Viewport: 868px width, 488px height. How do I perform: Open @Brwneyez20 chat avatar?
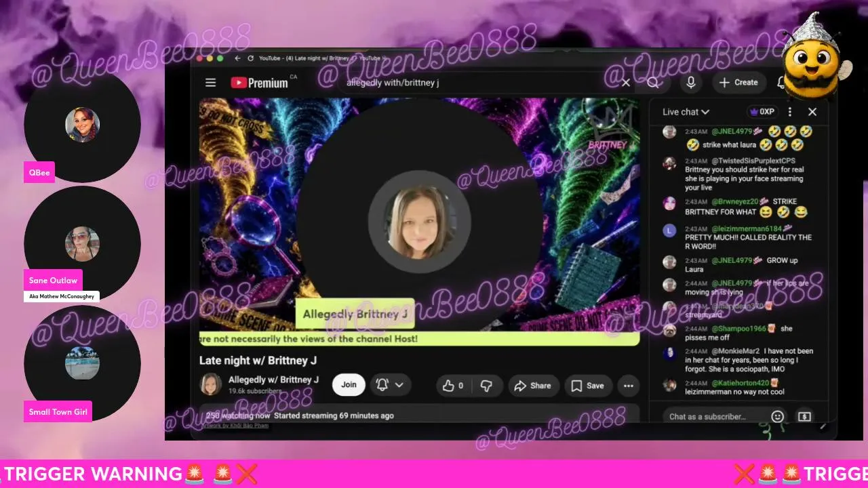click(x=669, y=204)
